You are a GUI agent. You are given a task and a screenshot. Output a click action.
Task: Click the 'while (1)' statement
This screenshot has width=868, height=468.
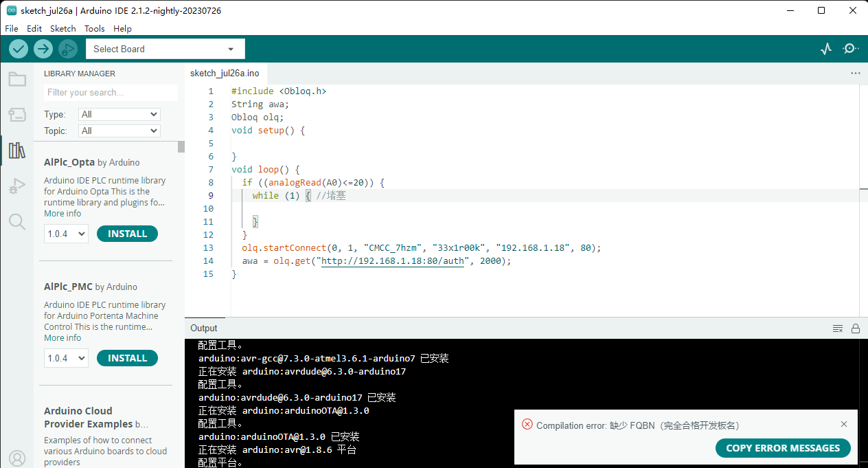276,195
